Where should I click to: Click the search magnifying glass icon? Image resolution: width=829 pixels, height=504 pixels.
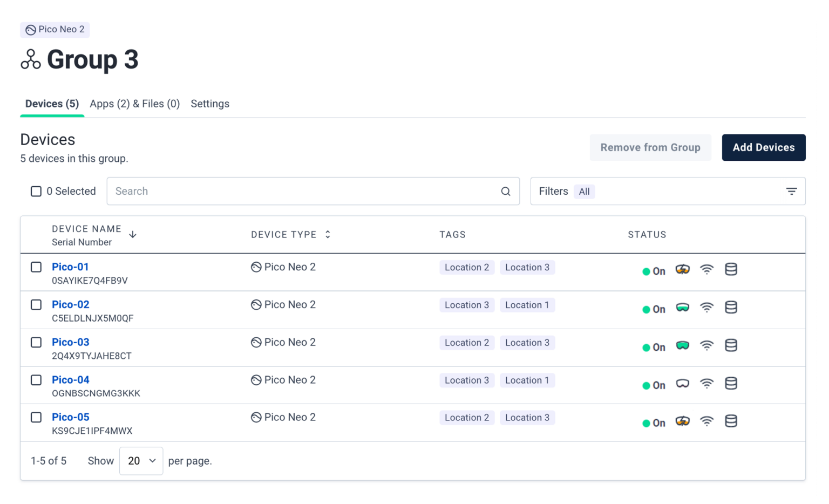click(x=505, y=191)
